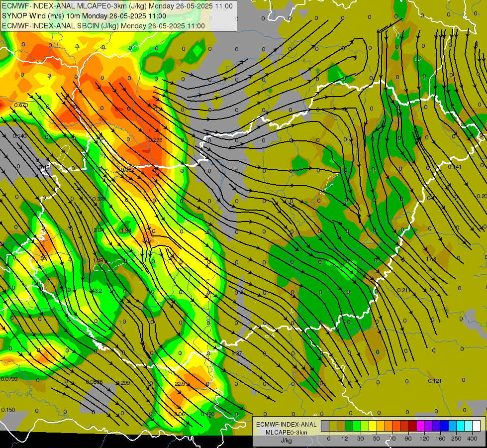
Task: Click the legend scale value 12
Action: point(345,439)
